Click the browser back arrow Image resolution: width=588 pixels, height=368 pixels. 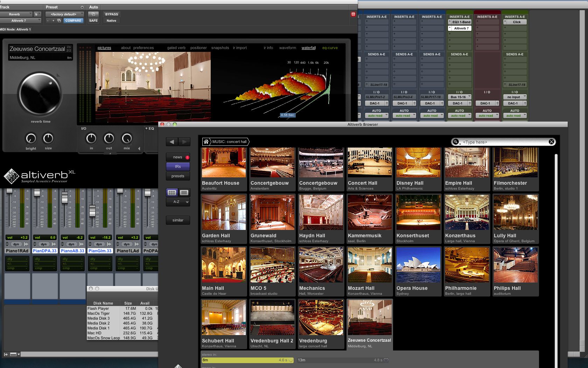[x=172, y=142]
